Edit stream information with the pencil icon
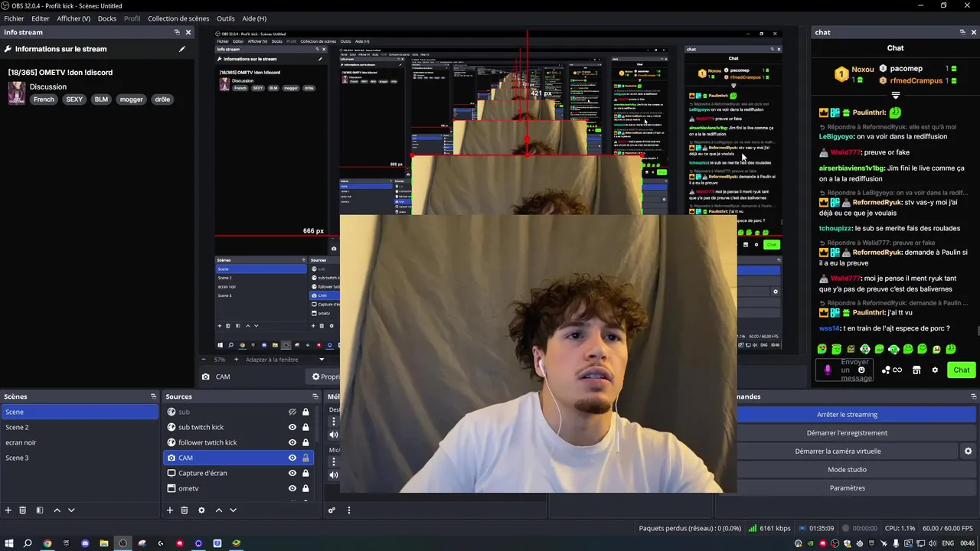The height and width of the screenshot is (551, 980). [x=181, y=49]
